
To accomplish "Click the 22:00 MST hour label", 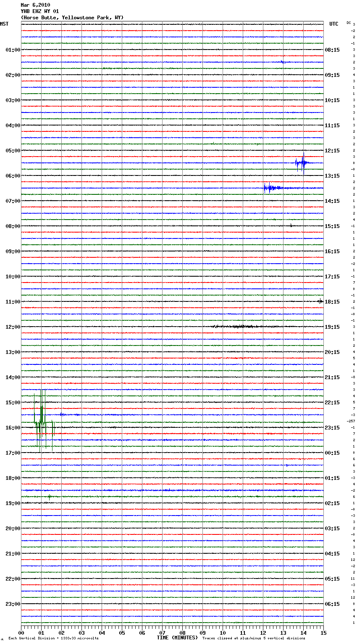I will click(x=13, y=579).
